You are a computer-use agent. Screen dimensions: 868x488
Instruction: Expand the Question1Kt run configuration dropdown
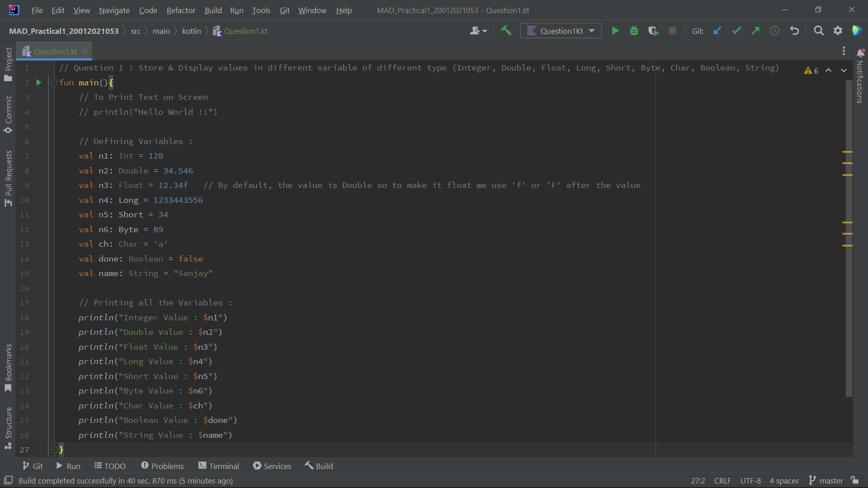591,30
